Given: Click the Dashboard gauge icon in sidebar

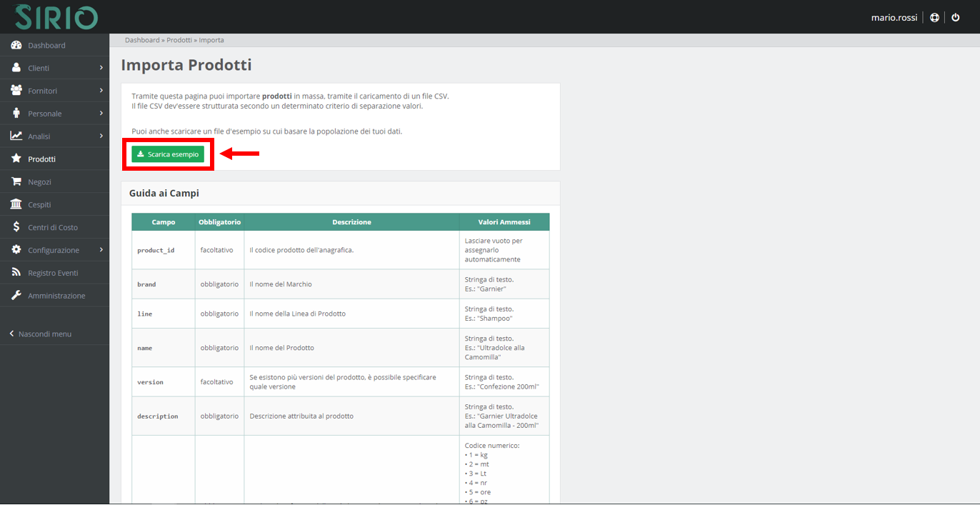Looking at the screenshot, I should [16, 45].
